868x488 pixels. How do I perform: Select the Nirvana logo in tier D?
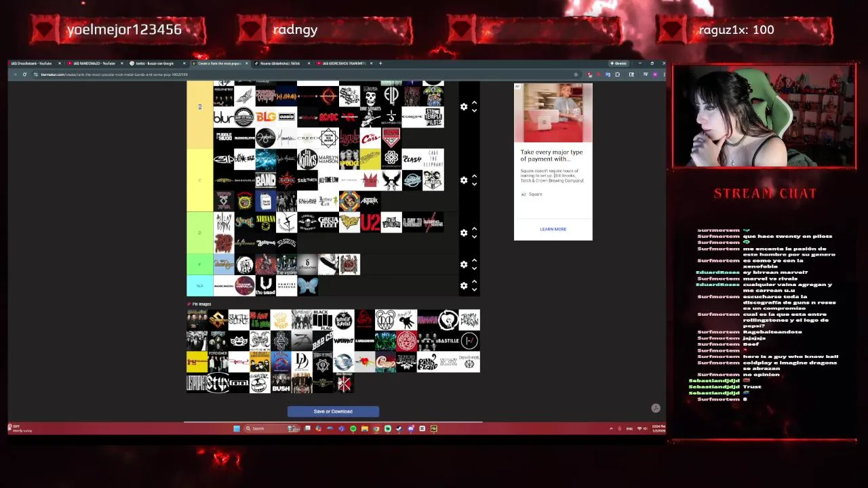click(265, 222)
